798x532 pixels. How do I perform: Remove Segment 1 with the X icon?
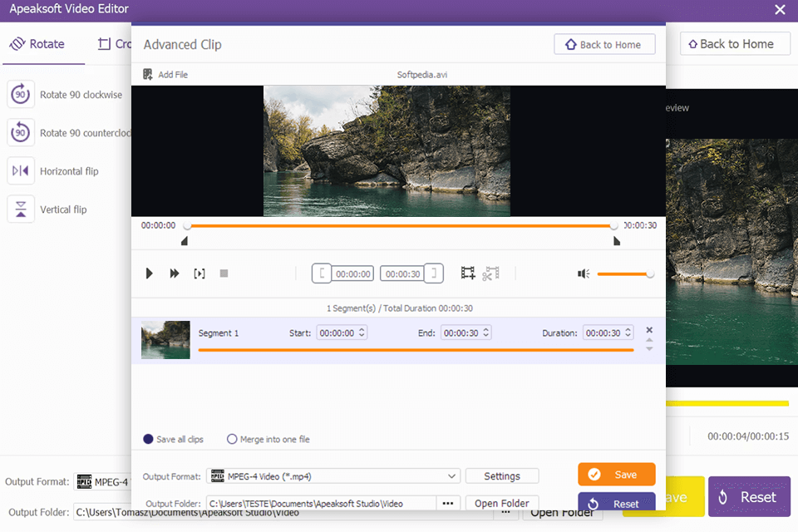click(649, 330)
